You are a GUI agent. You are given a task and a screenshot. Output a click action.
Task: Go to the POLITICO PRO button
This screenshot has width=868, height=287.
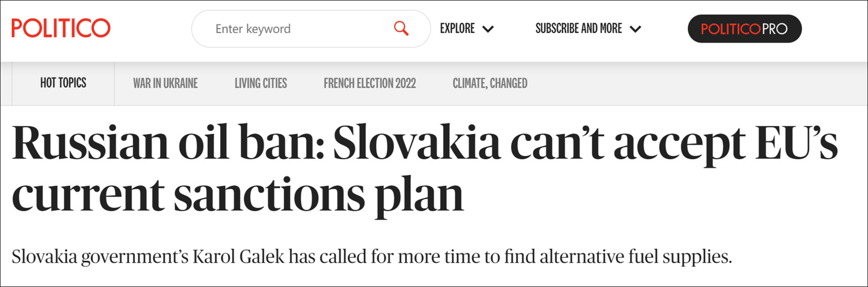tap(744, 28)
